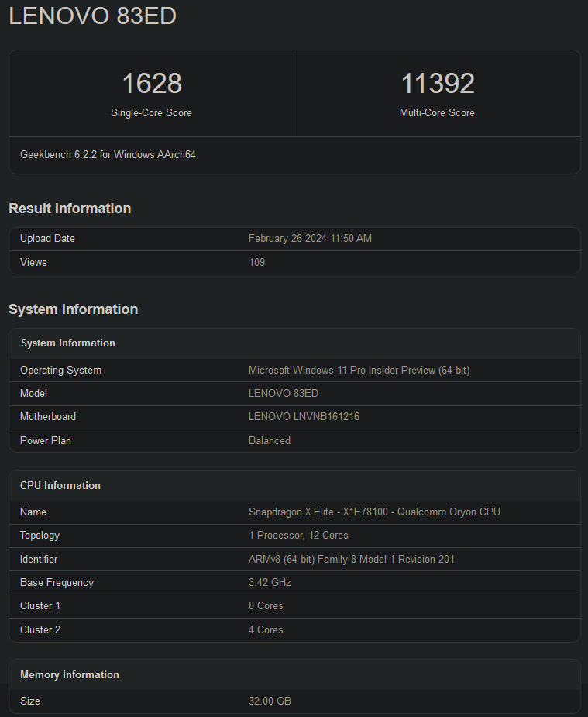588x717 pixels.
Task: Click the Views count 109
Action: coord(256,263)
